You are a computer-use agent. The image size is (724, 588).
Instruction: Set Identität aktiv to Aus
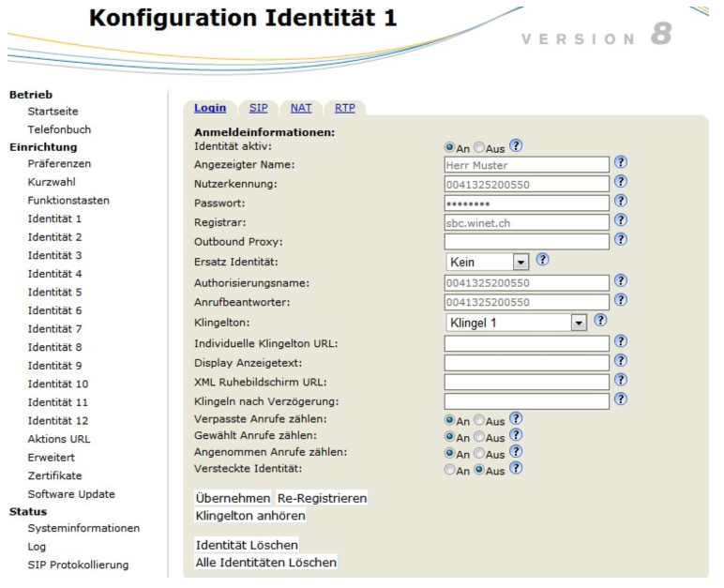479,147
